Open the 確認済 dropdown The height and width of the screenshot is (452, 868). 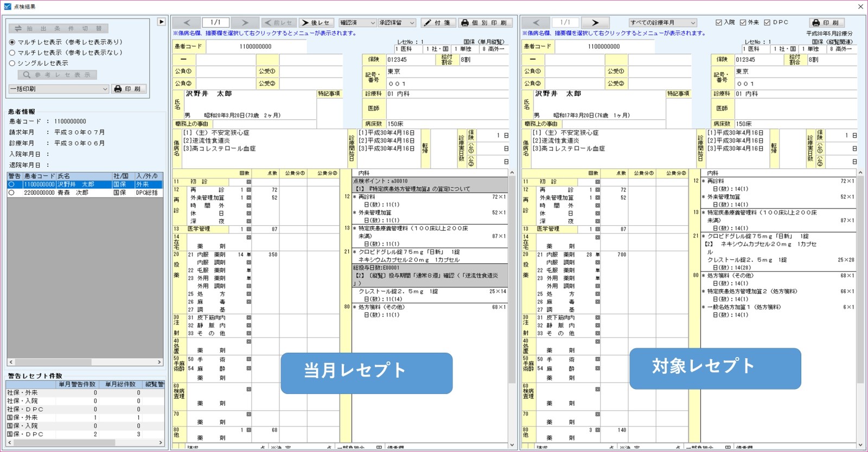point(357,23)
